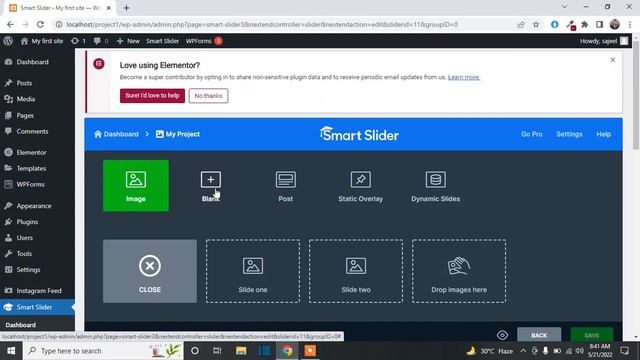Bookmark this page with star
640x360 pixels.
536,24
